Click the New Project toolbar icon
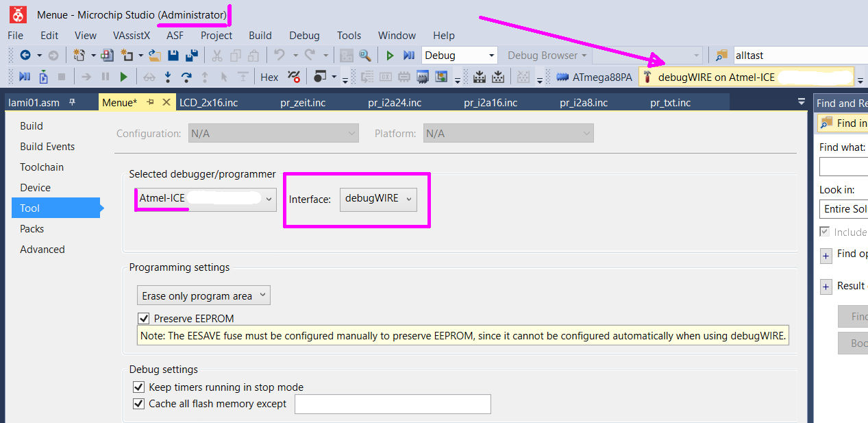 (x=79, y=56)
